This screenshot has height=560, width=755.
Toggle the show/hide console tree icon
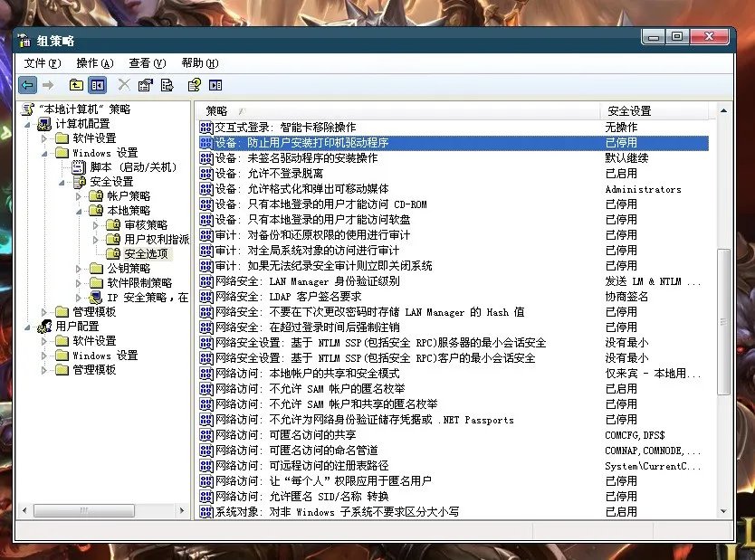pyautogui.click(x=98, y=84)
